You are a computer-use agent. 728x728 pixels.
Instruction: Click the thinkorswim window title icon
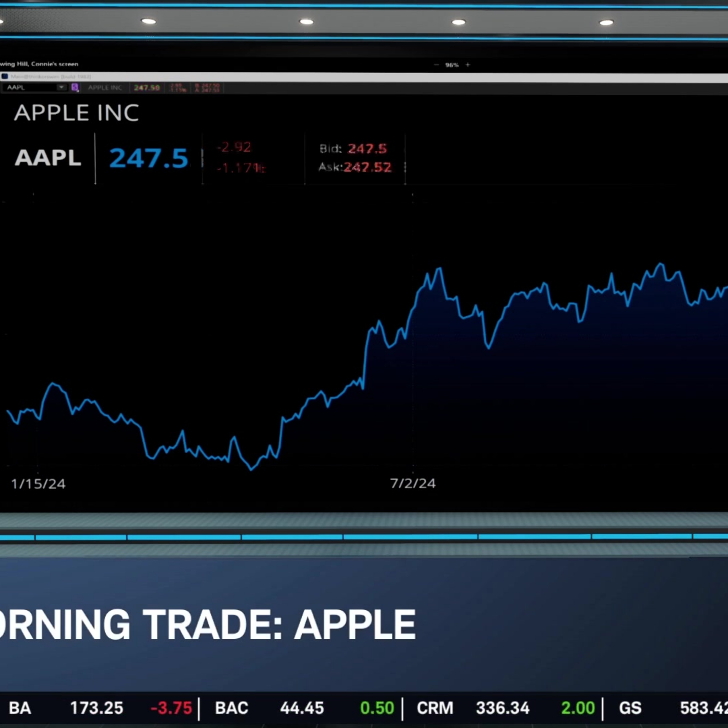tap(5, 76)
